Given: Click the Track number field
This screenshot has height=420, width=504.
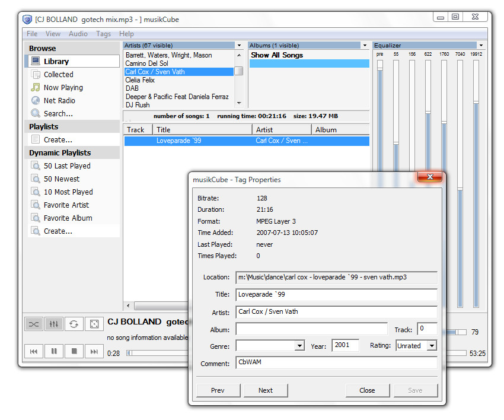Looking at the screenshot, I should (427, 329).
